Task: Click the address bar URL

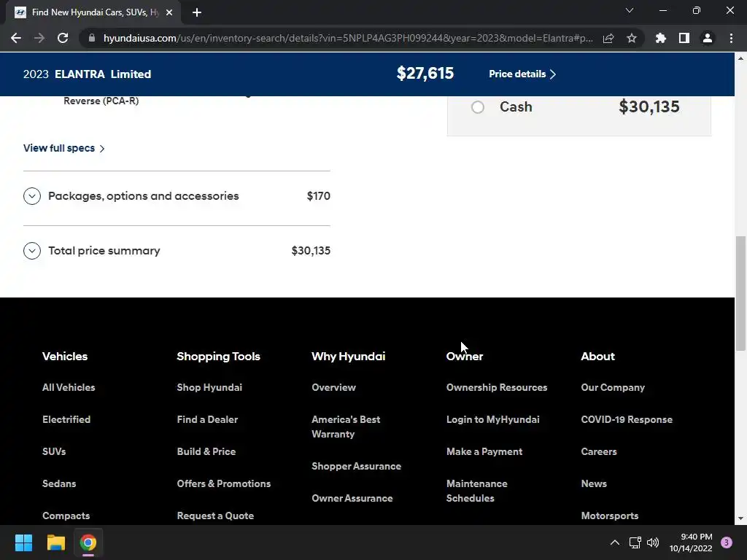Action: coord(348,38)
